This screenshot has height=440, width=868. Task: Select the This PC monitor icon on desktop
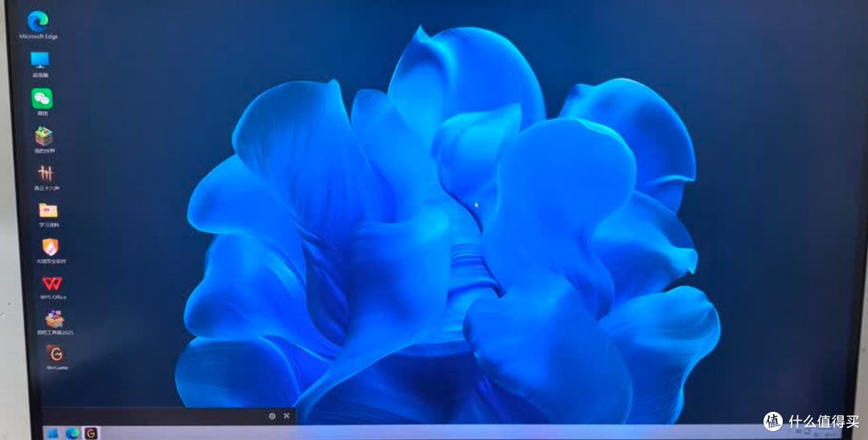click(40, 60)
